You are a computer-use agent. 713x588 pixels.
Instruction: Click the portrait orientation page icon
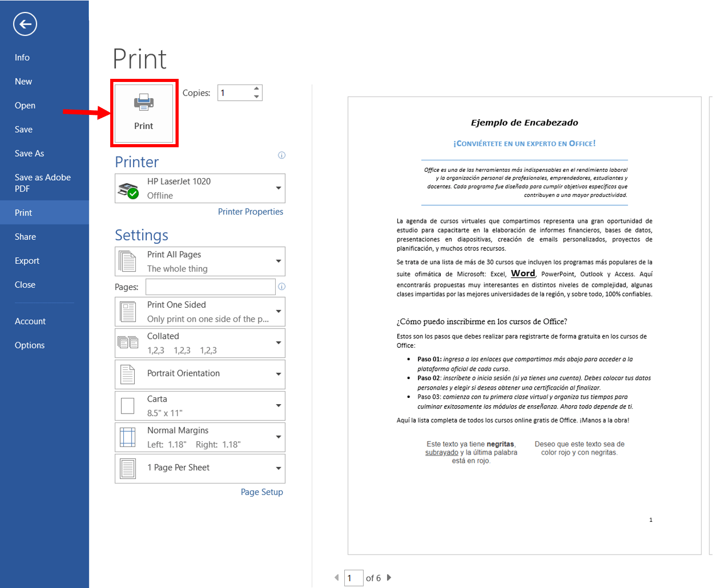coord(128,374)
